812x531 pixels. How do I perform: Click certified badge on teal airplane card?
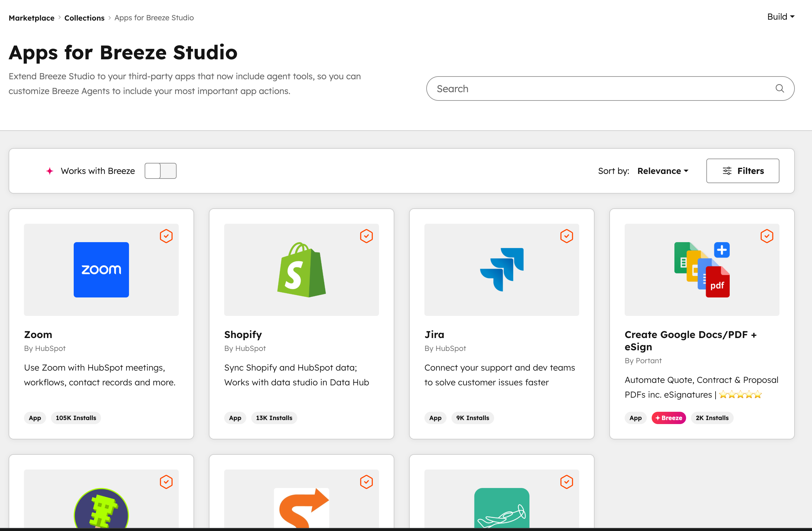pos(567,482)
